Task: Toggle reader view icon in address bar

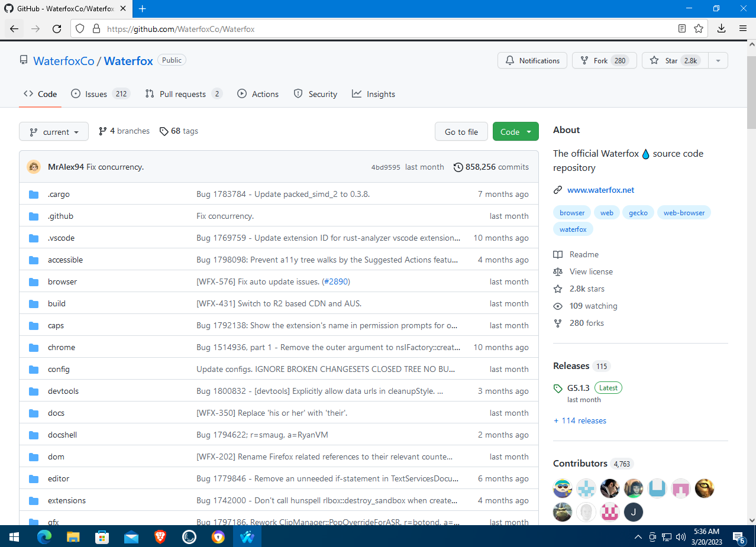Action: tap(682, 28)
